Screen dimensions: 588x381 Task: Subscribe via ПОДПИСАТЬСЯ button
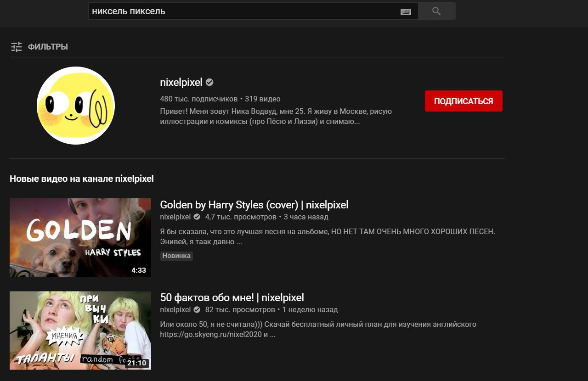click(464, 101)
